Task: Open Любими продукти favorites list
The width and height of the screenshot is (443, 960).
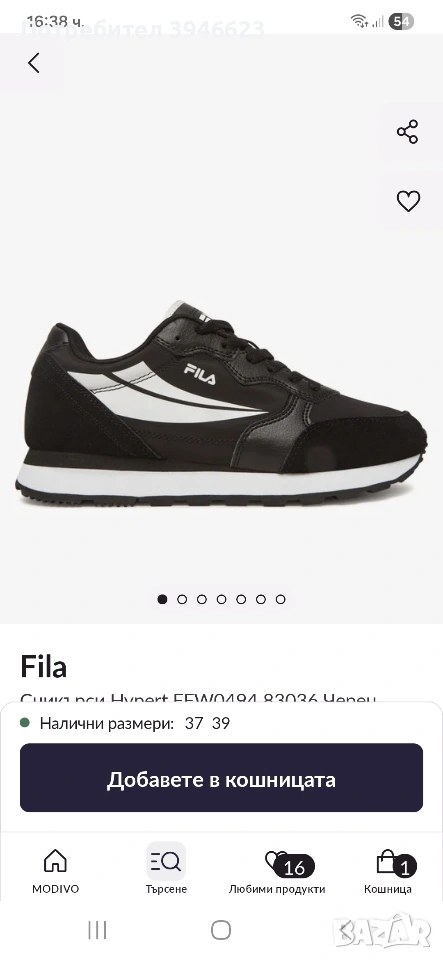Action: 277,871
